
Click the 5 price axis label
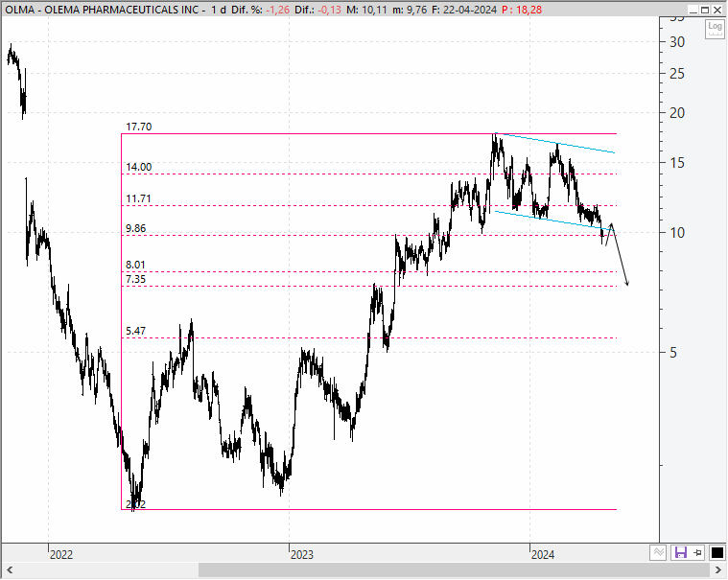tap(673, 353)
